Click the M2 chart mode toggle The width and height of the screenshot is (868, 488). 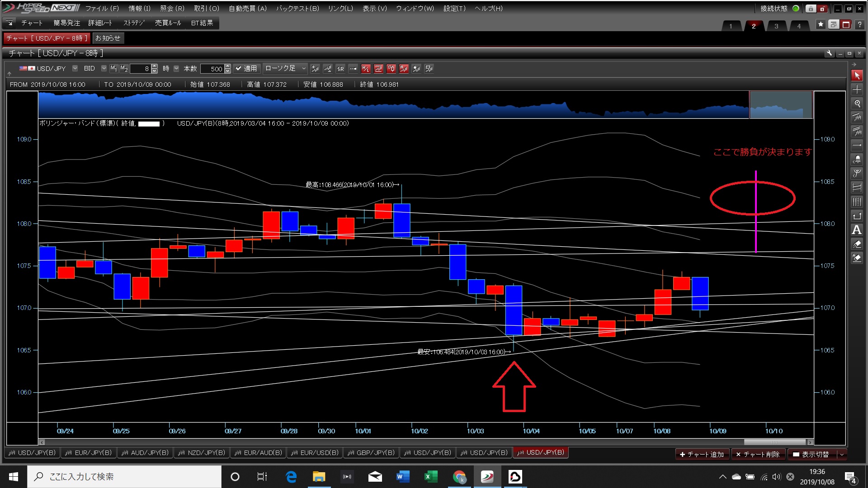(124, 69)
